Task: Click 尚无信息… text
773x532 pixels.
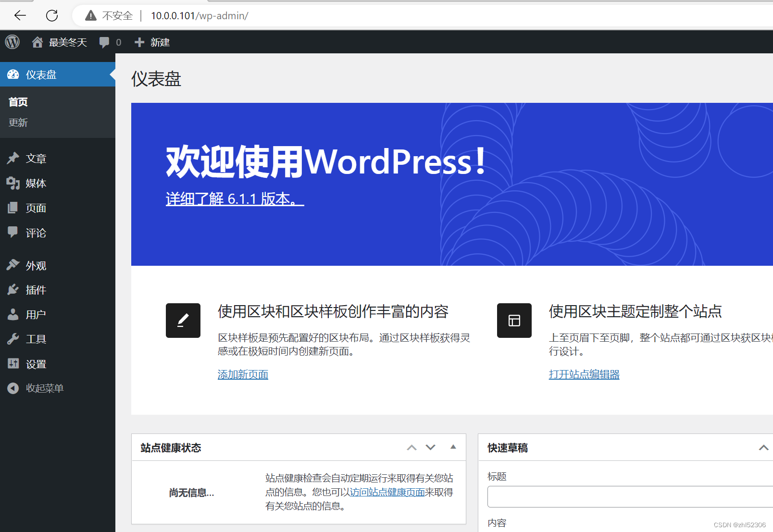Action: tap(191, 493)
